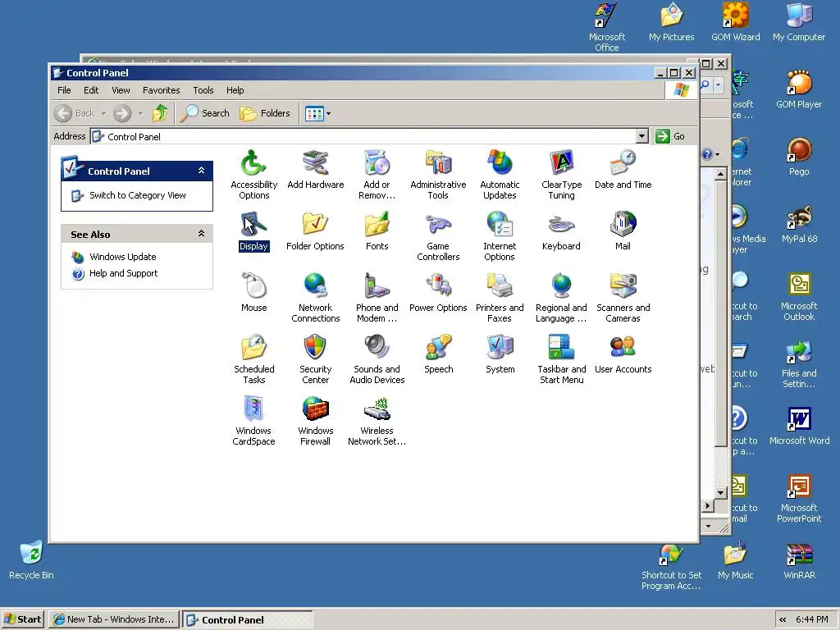Image resolution: width=840 pixels, height=630 pixels.
Task: Select the System icon
Action: (500, 354)
